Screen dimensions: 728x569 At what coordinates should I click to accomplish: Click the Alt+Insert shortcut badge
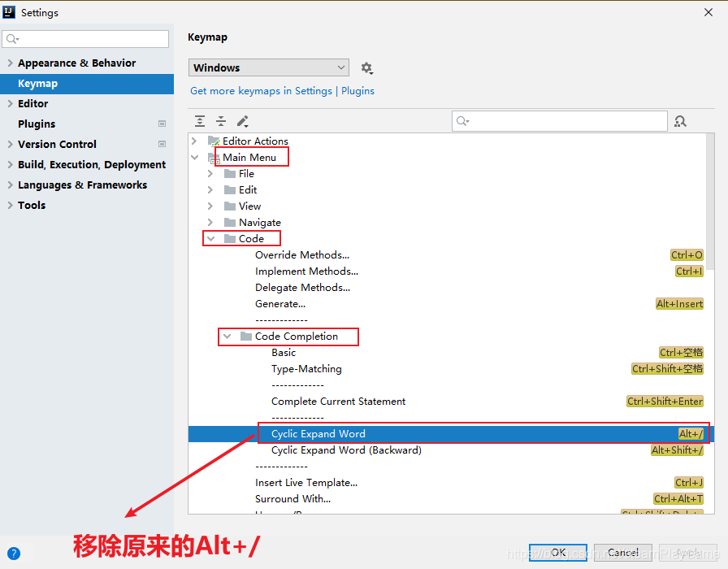click(679, 304)
